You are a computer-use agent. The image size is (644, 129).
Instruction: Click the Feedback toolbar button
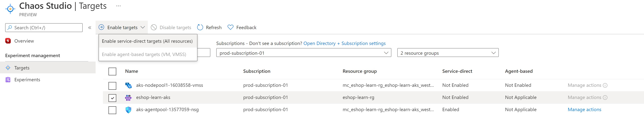coord(242,27)
